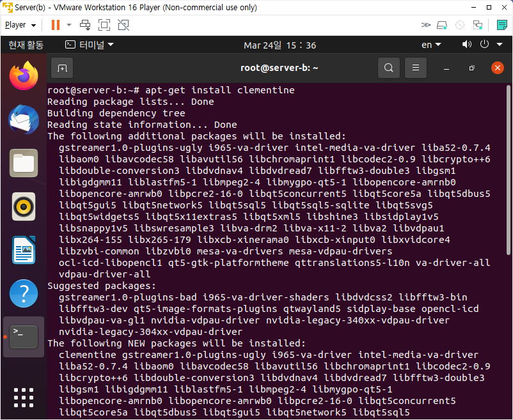513x420 pixels.
Task: Click 'Reading package lists... Done' line
Action: [x=130, y=102]
